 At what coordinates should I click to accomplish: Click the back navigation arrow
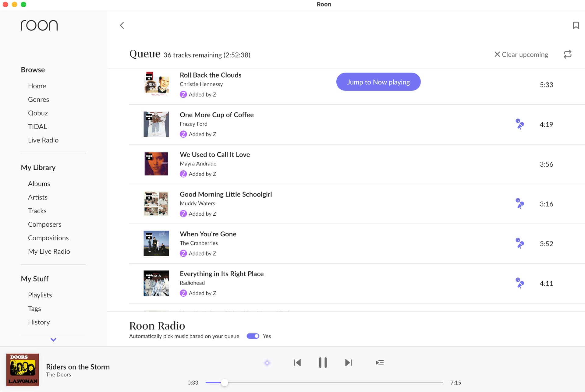(x=122, y=25)
